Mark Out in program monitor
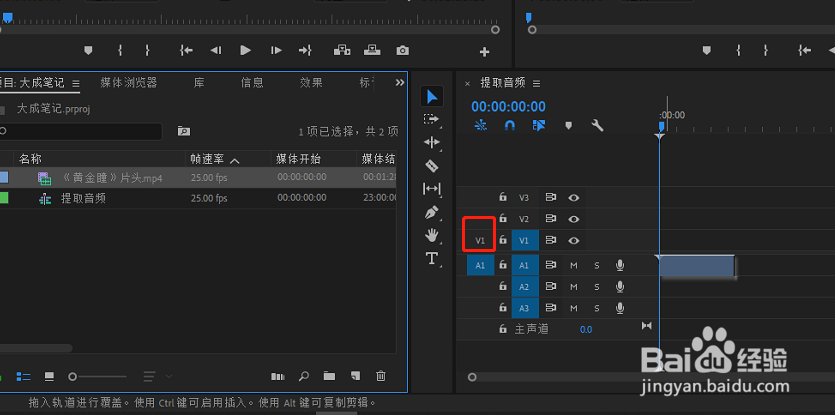 [x=765, y=51]
